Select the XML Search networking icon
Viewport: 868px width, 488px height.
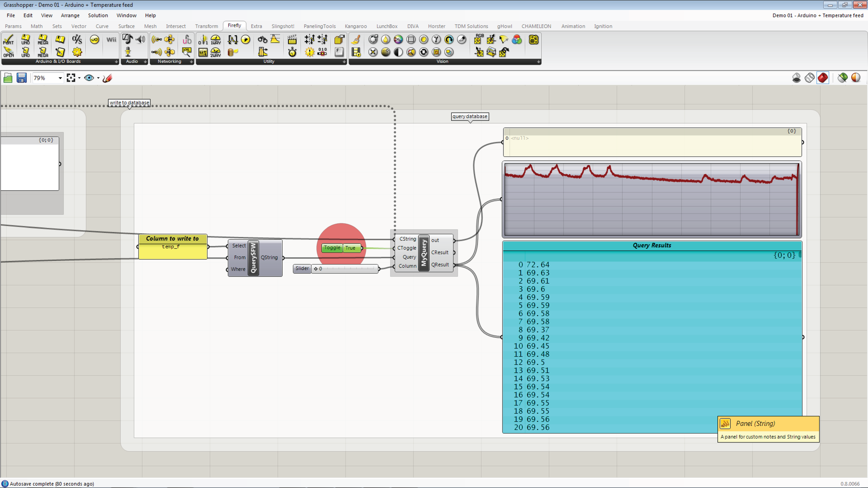(x=187, y=52)
